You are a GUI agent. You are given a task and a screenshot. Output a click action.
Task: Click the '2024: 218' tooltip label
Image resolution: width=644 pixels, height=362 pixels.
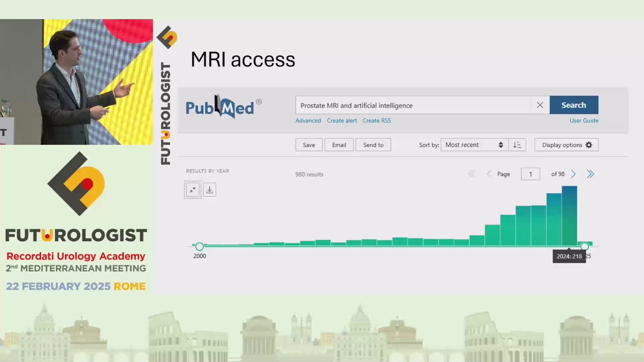[x=569, y=256]
